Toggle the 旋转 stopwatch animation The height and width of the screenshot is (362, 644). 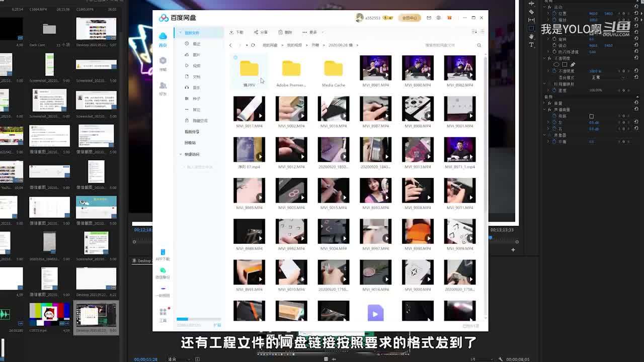click(554, 39)
